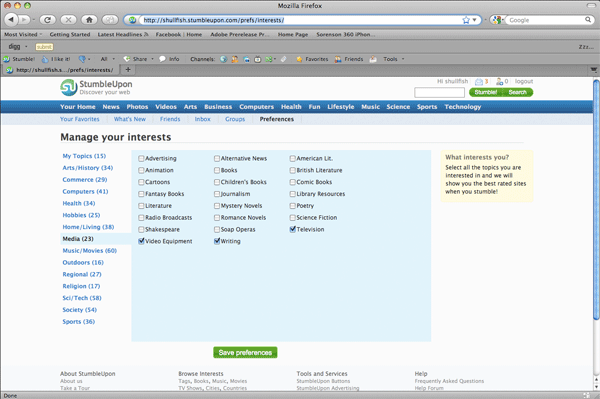
Task: Click the Stop loading X button
Action: tap(68, 20)
